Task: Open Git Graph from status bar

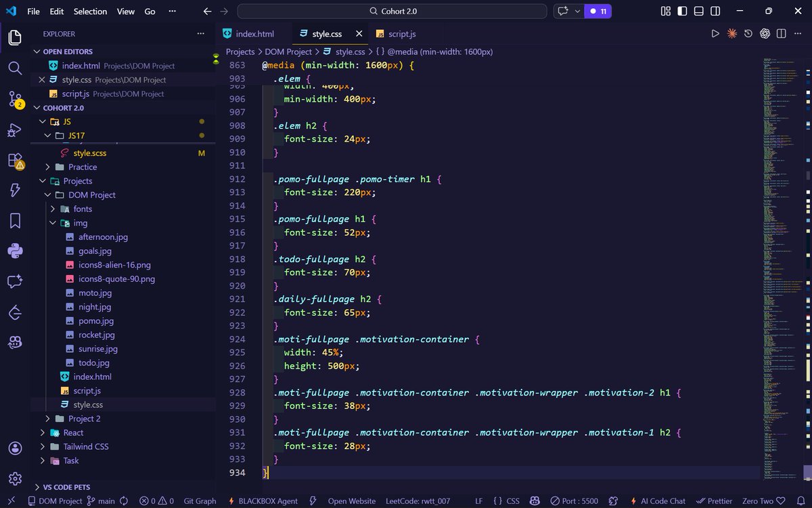Action: coord(200,501)
